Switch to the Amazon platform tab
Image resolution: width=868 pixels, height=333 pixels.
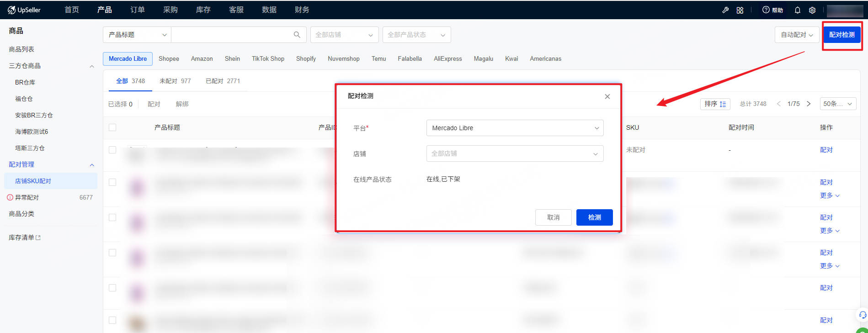202,58
